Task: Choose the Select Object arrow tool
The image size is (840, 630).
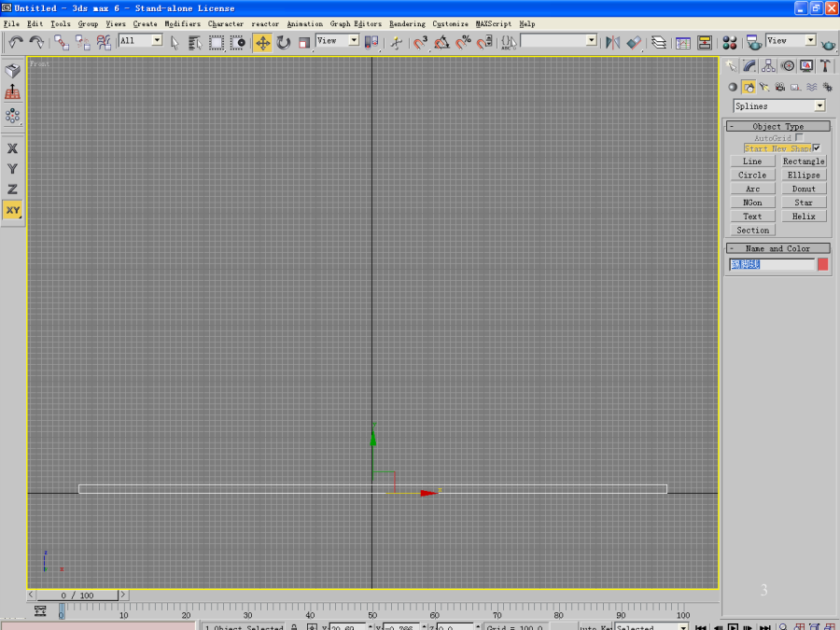Action: pyautogui.click(x=175, y=42)
